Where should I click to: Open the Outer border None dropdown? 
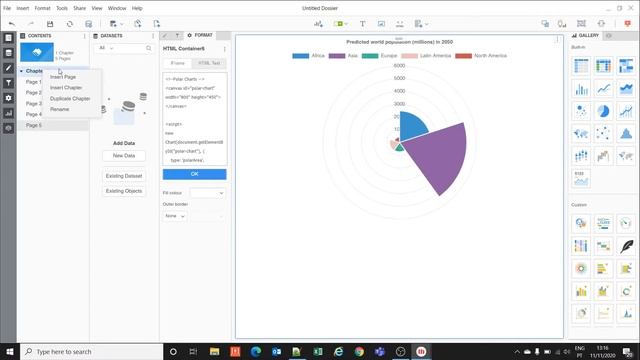(175, 216)
